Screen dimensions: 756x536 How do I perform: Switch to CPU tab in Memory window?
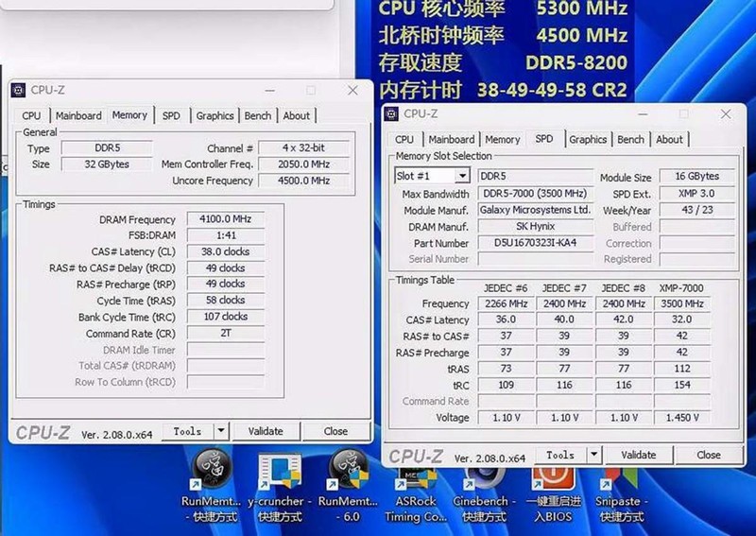point(31,115)
